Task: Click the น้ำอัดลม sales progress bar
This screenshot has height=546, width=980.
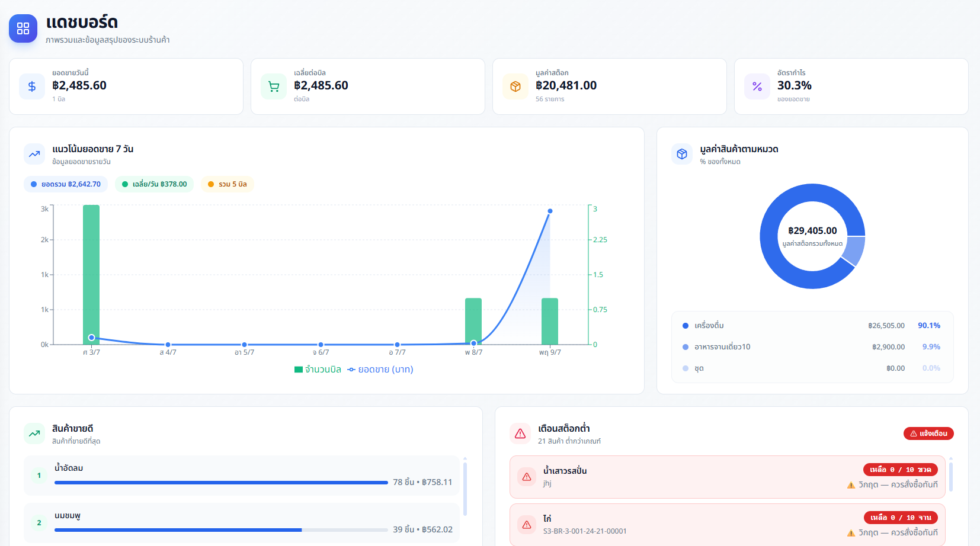Action: point(221,483)
